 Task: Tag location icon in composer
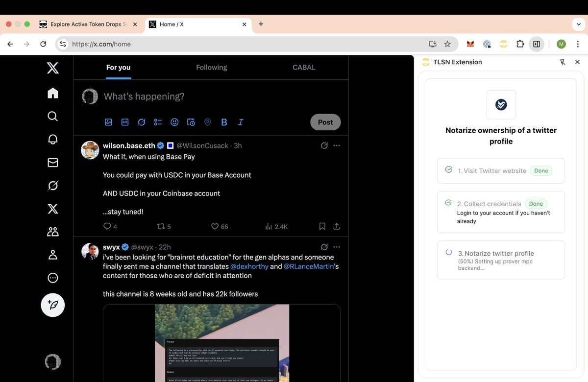(x=208, y=122)
